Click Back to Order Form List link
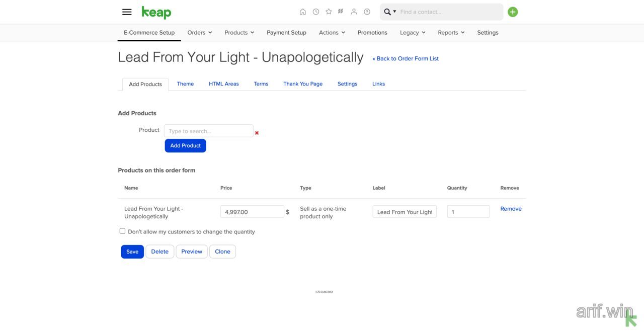The image size is (644, 331). tap(405, 58)
